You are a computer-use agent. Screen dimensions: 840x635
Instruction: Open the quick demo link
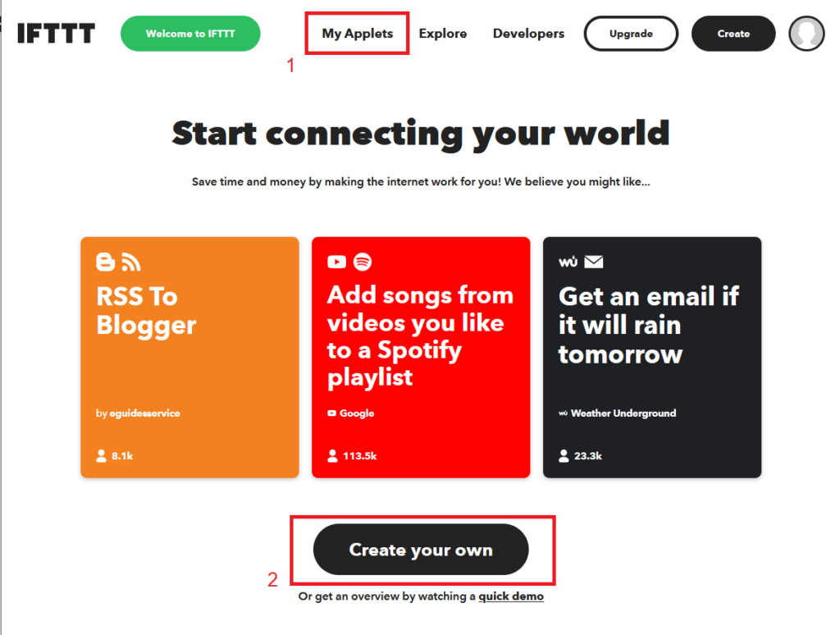pos(511,596)
